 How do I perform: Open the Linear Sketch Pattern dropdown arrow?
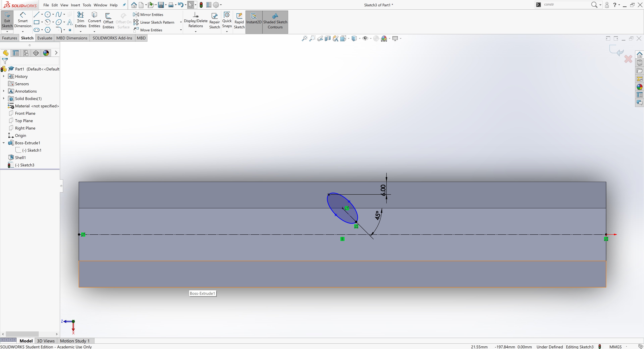[x=181, y=22]
